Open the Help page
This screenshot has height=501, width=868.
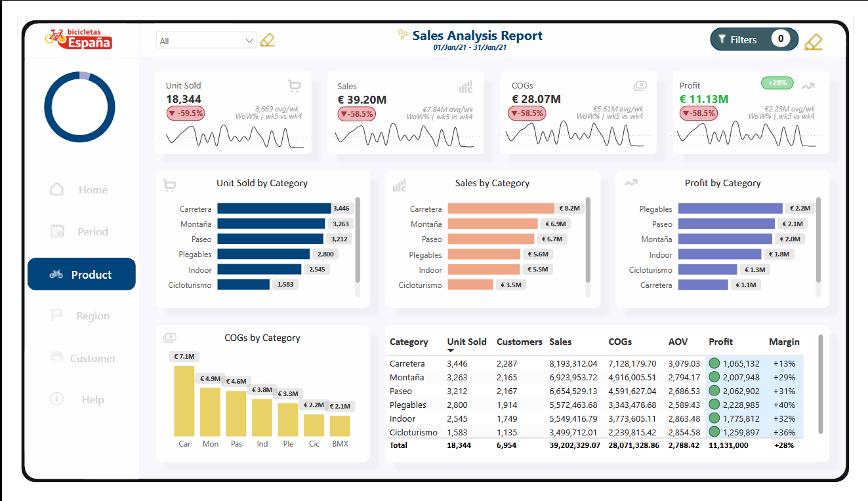(x=81, y=399)
